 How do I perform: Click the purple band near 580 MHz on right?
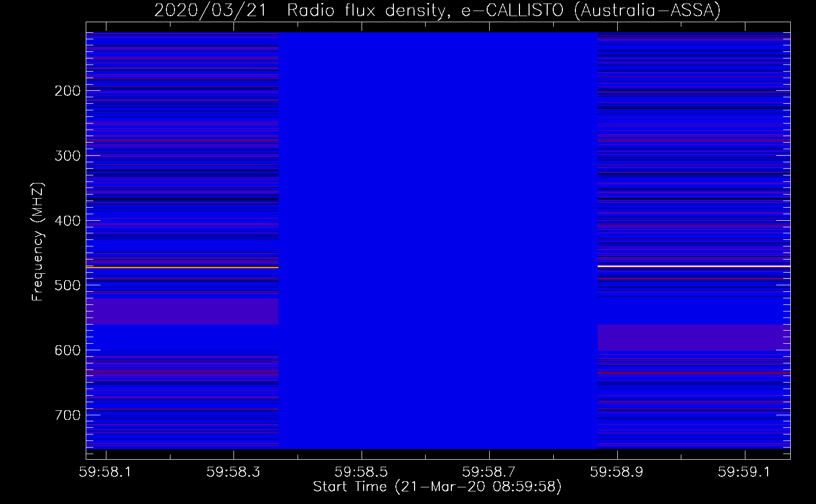(x=693, y=338)
